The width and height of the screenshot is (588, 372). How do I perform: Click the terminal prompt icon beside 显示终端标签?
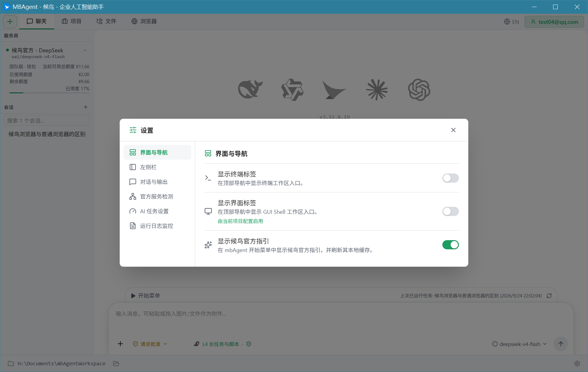coord(208,178)
